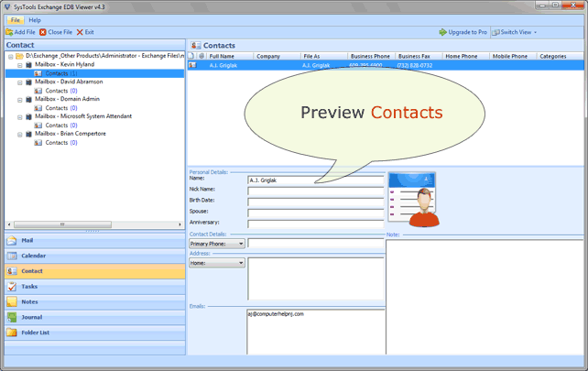Sort by Business Fax column header
Image resolution: width=588 pixels, height=371 pixels.
(419, 56)
